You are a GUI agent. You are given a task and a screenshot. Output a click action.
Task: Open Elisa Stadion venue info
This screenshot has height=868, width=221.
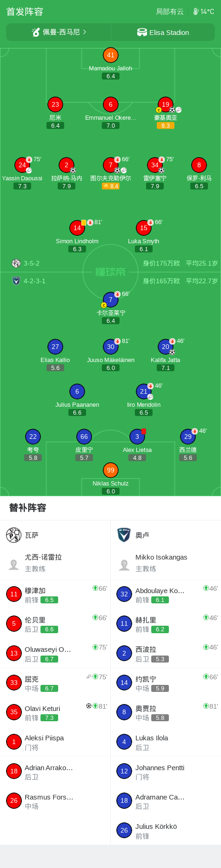point(163,32)
